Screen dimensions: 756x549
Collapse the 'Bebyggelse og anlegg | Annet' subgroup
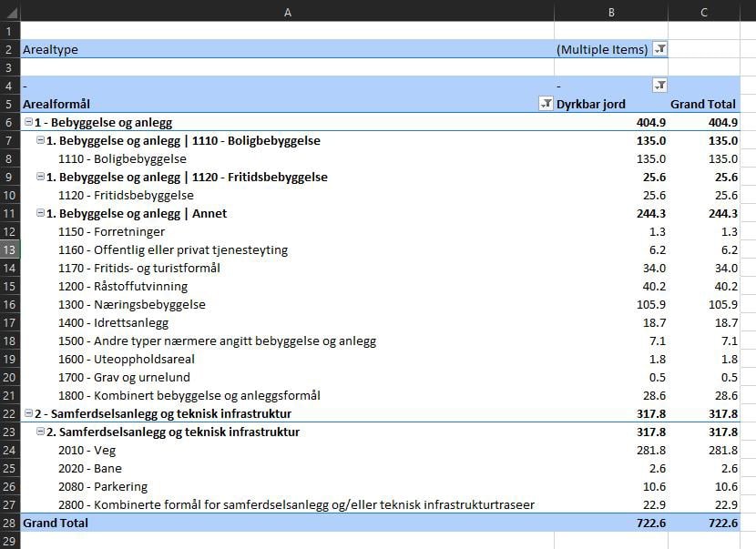40,213
